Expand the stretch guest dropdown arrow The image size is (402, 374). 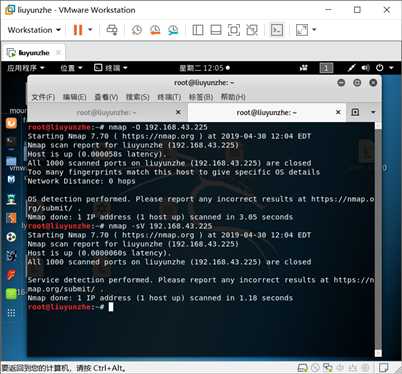314,30
